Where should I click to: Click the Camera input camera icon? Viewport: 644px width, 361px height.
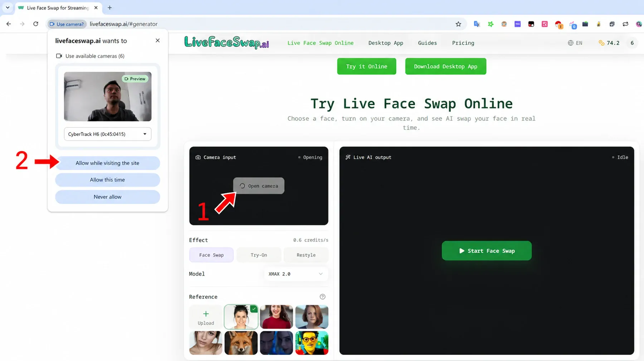point(198,157)
